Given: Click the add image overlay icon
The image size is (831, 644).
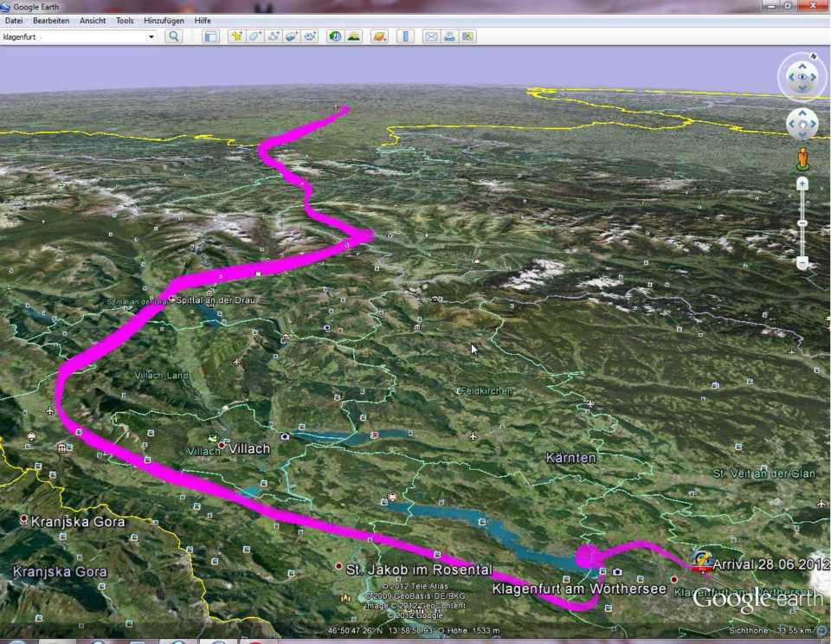Looking at the screenshot, I should click(x=291, y=36).
